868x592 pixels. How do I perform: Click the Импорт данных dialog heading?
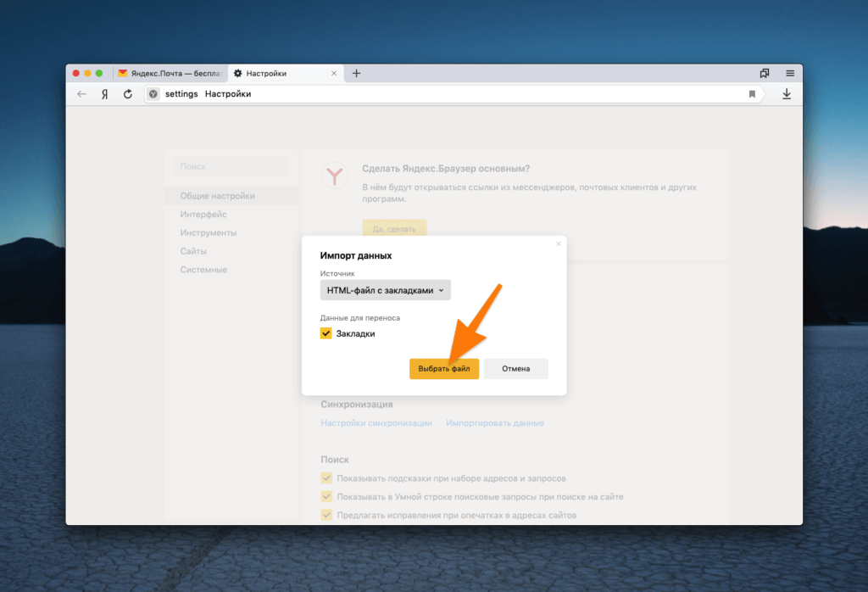pyautogui.click(x=356, y=255)
